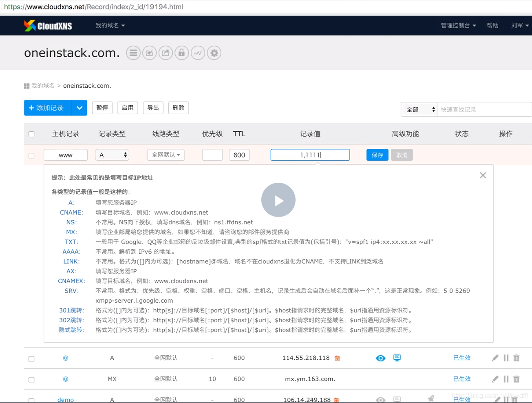The width and height of the screenshot is (532, 403).
Task: Click the unlock padlock icon beside domain title
Action: (x=182, y=53)
